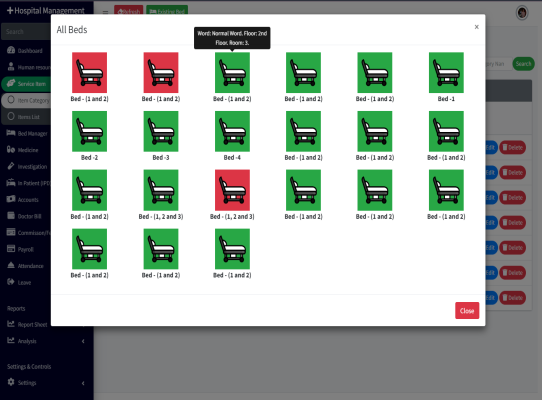Open the user avatar profile

(x=522, y=13)
